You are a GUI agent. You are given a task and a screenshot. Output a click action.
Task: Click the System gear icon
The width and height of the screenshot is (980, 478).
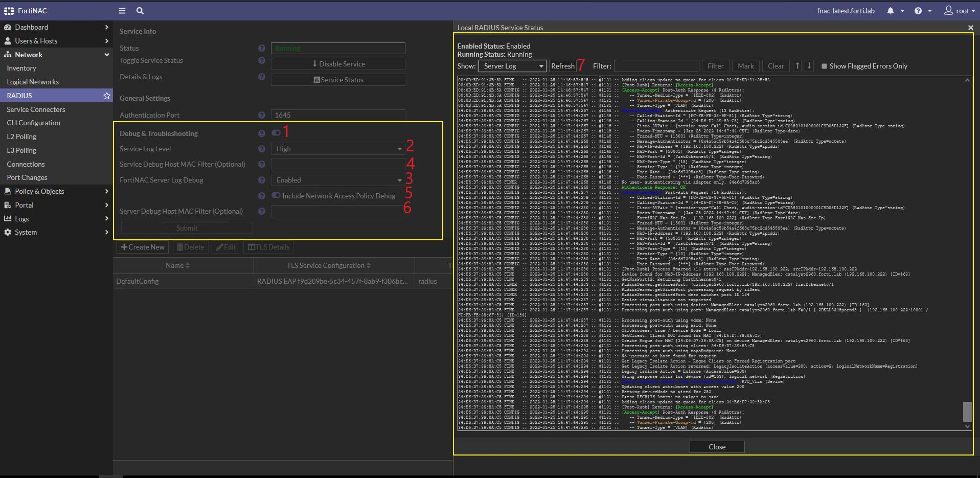[8, 232]
